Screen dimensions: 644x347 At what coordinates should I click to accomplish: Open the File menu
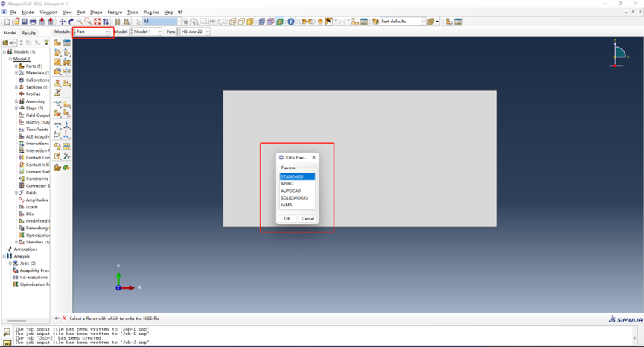13,13
